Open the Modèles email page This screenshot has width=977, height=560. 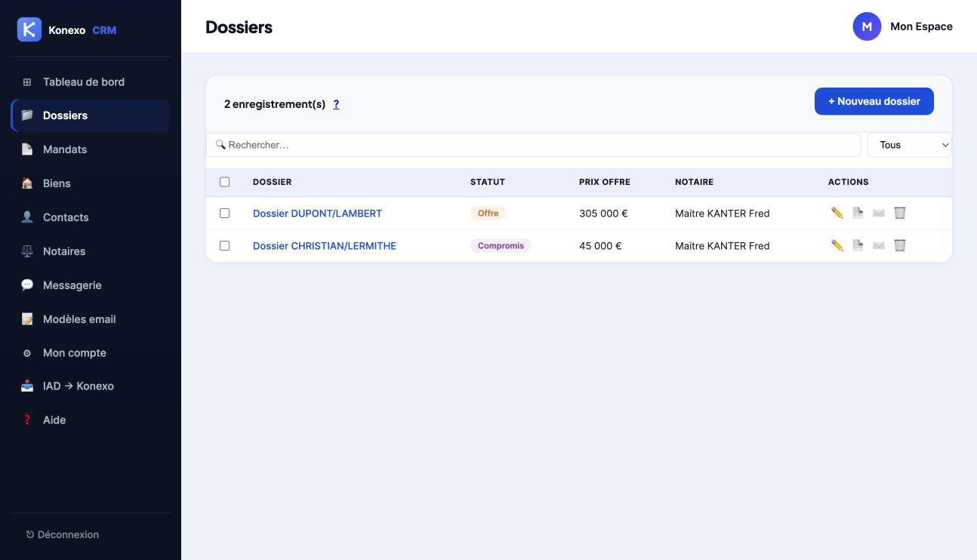[91, 319]
